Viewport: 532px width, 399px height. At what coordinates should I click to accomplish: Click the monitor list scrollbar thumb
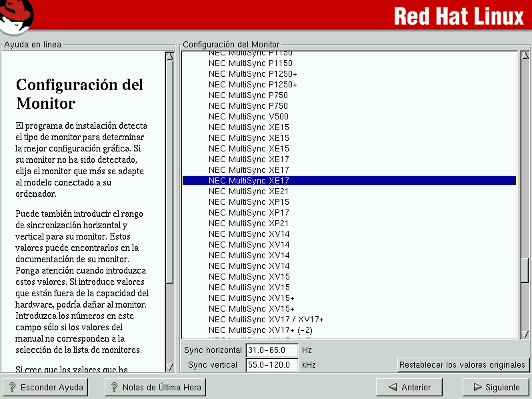(x=524, y=270)
